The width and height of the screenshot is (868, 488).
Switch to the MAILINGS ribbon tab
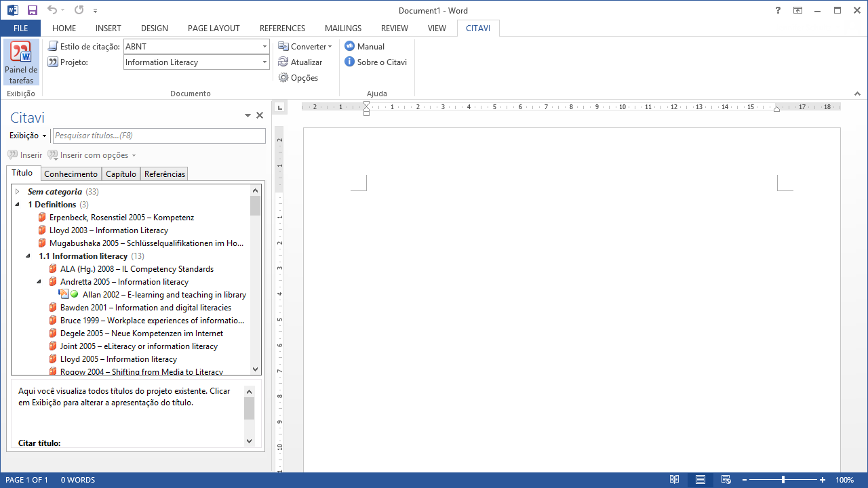(x=343, y=28)
